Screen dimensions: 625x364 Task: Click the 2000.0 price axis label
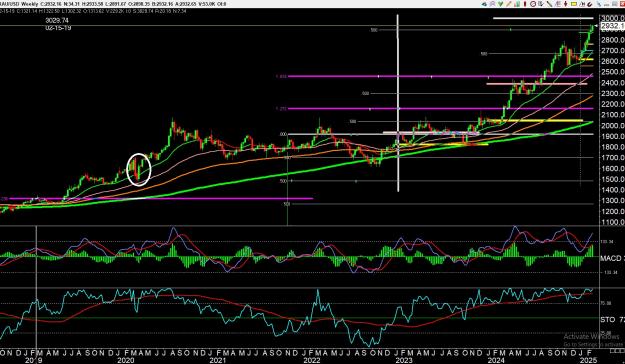tap(613, 126)
